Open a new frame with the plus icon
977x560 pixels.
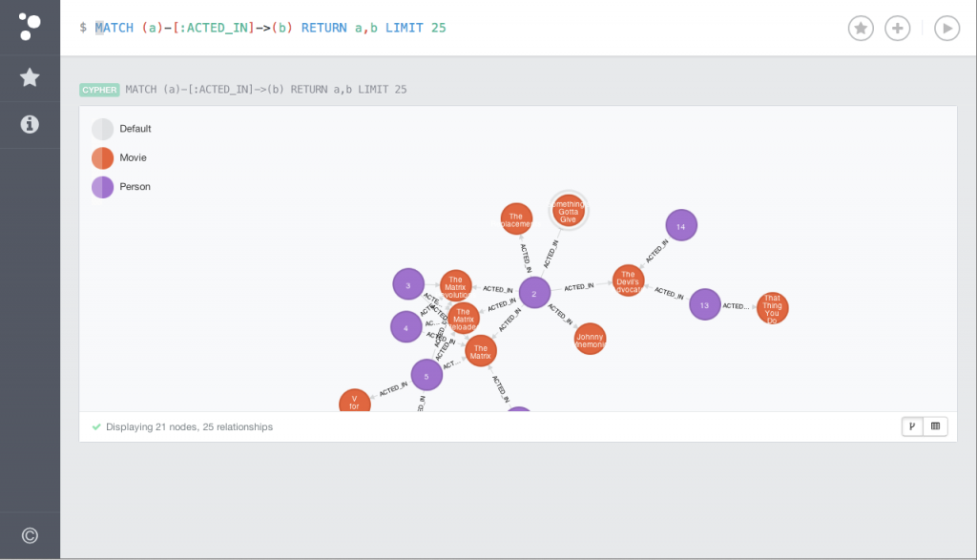coord(898,28)
